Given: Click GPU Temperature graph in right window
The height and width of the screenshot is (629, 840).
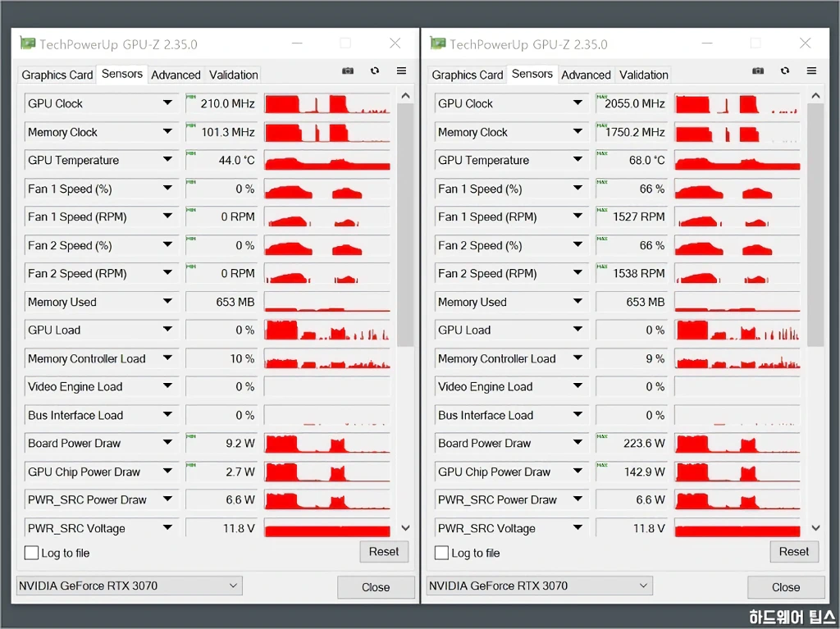Looking at the screenshot, I should [x=737, y=160].
